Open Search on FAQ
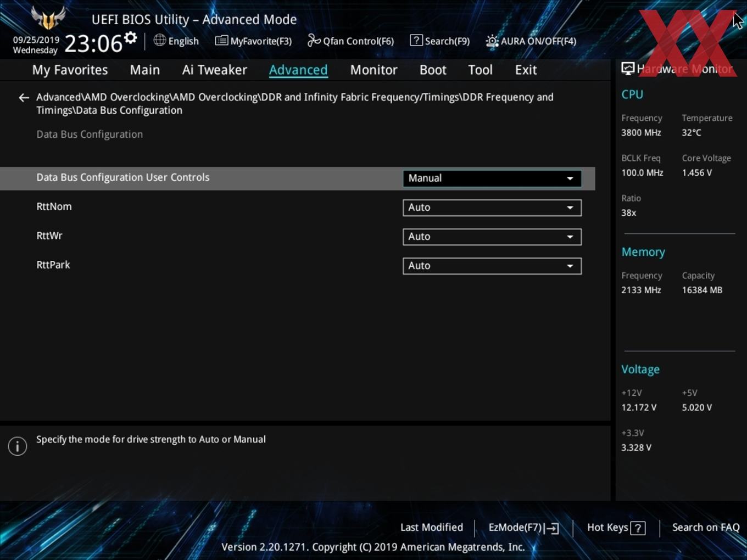Screen dimensions: 747x560 (x=706, y=527)
